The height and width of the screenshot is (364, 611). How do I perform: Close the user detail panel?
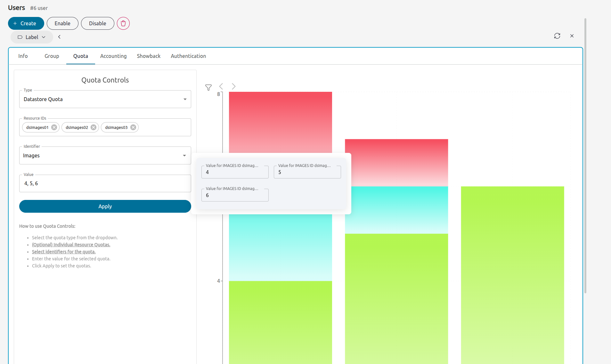click(x=572, y=36)
